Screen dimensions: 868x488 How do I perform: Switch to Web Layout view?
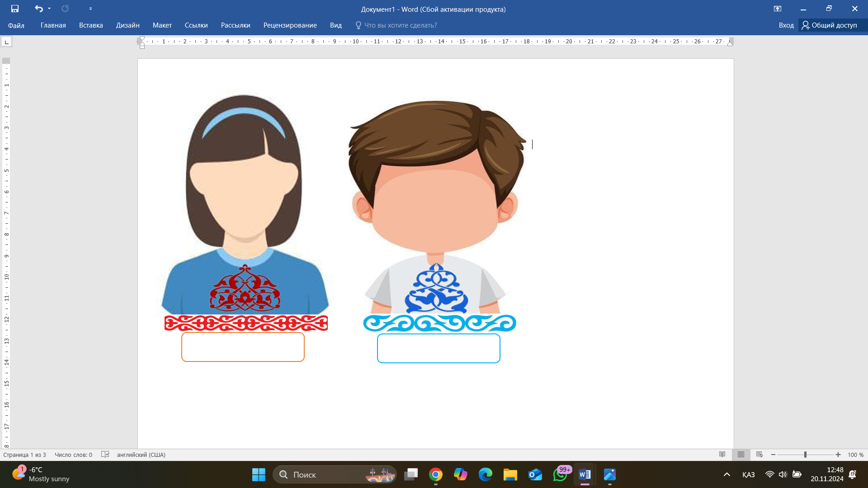[759, 455]
